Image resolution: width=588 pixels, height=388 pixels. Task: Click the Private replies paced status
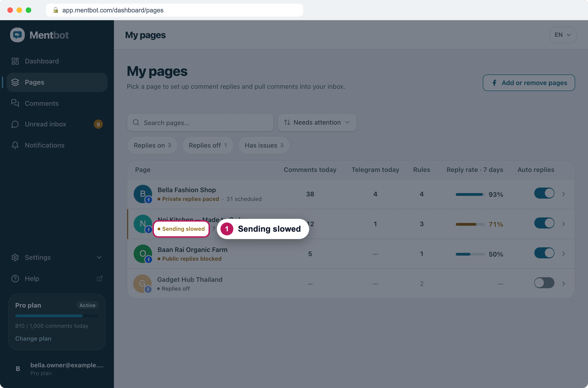188,199
